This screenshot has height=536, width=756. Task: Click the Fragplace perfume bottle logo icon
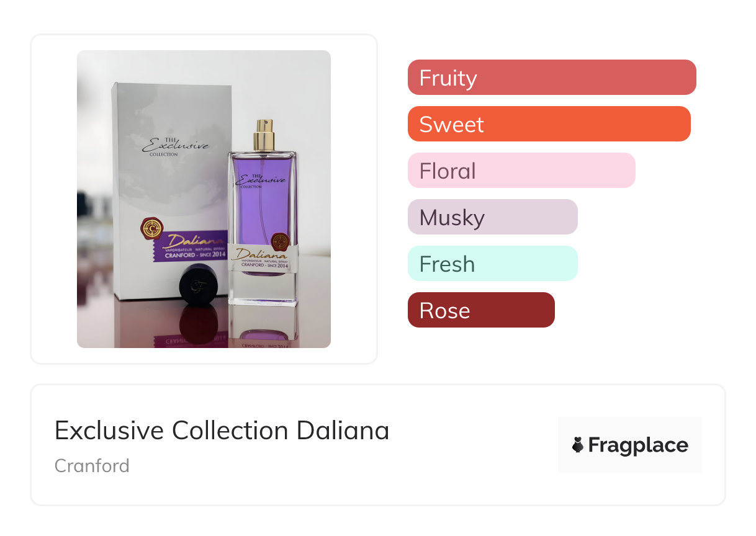point(578,445)
